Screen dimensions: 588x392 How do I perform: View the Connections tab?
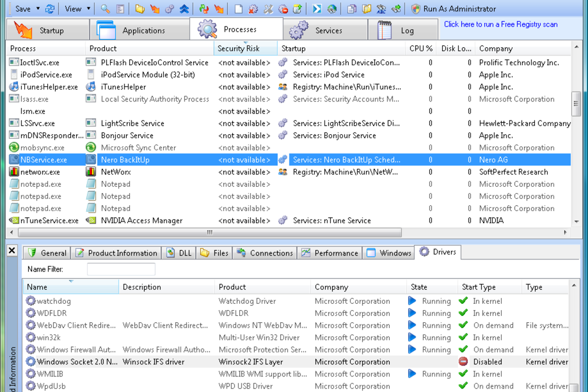(265, 253)
